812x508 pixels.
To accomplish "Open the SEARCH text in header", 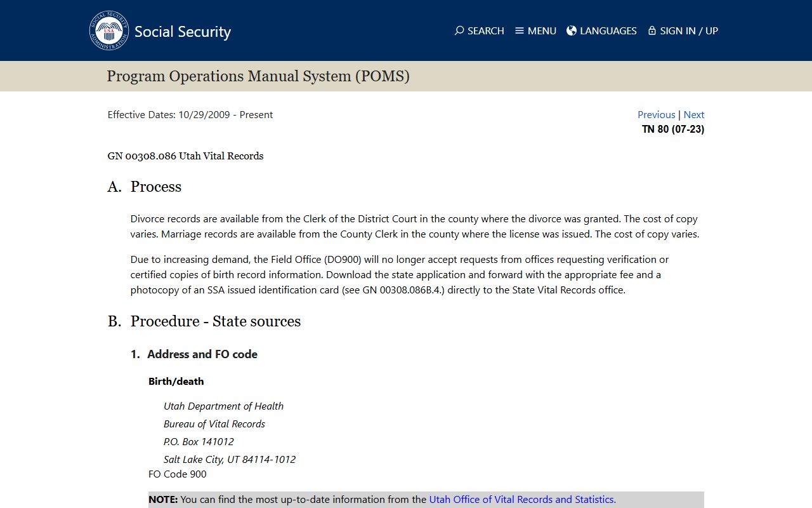I will [485, 30].
